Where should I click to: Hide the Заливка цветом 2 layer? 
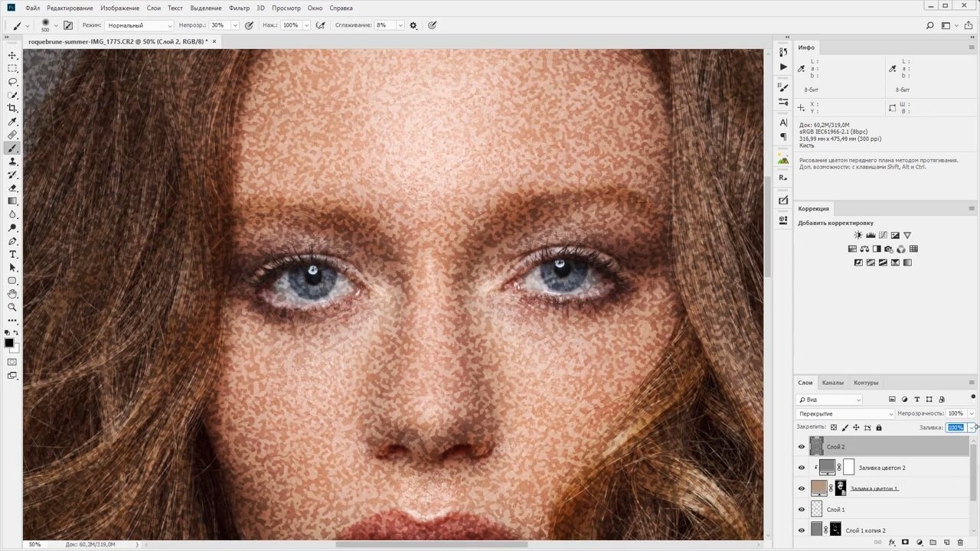[802, 468]
